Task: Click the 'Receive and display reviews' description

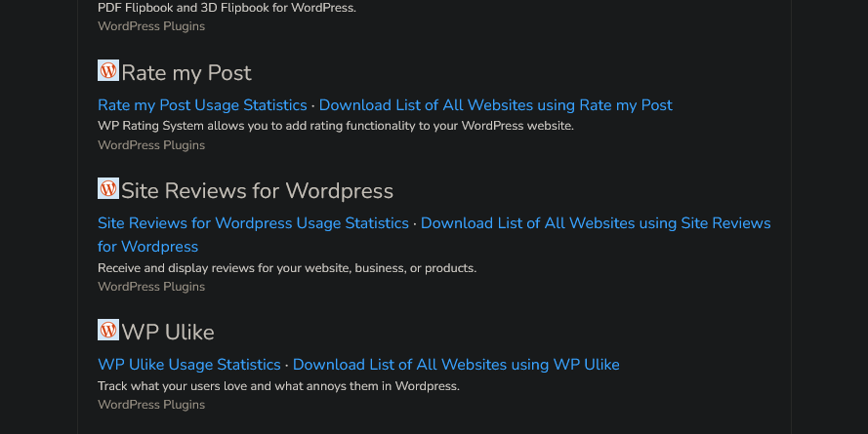Action: [x=286, y=268]
